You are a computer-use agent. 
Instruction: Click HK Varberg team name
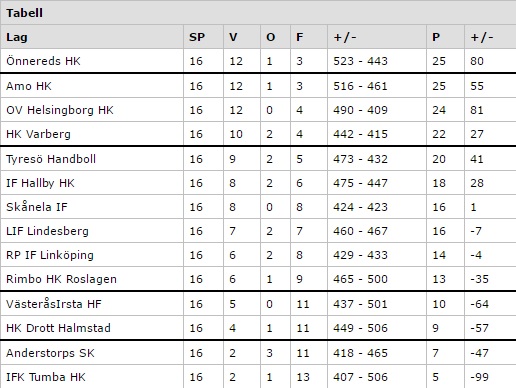38,134
